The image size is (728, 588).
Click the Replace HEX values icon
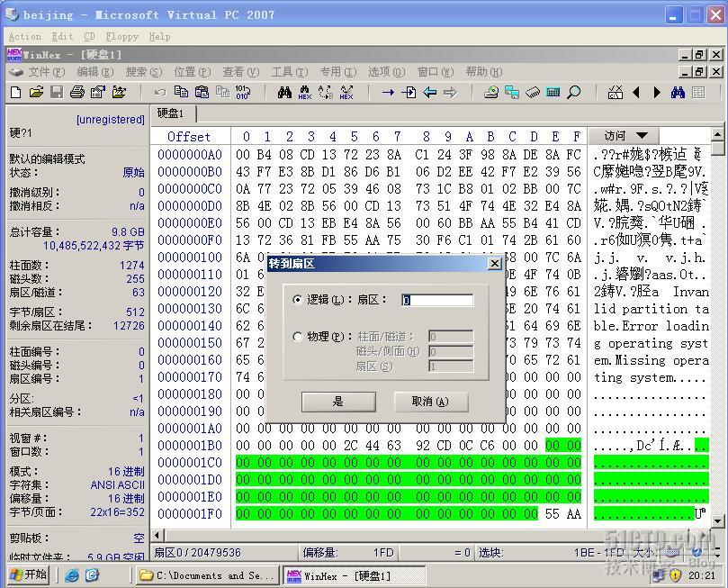click(x=346, y=92)
